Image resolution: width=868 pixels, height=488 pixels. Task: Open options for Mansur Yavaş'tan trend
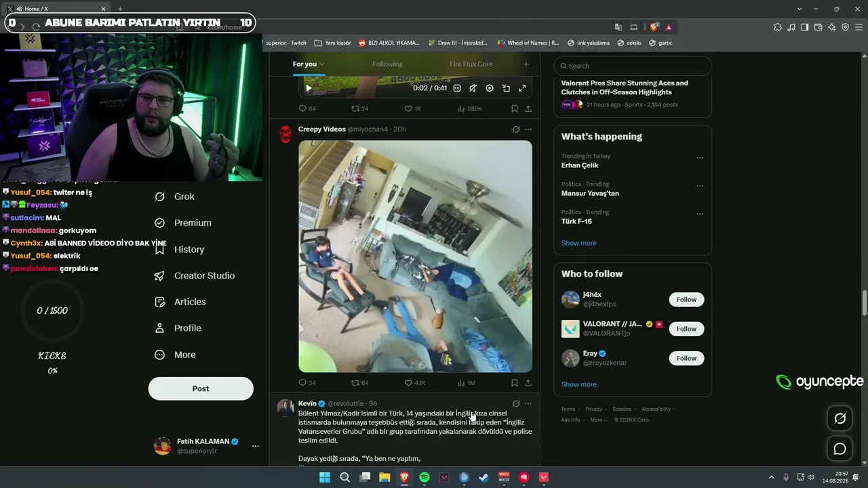(x=700, y=186)
